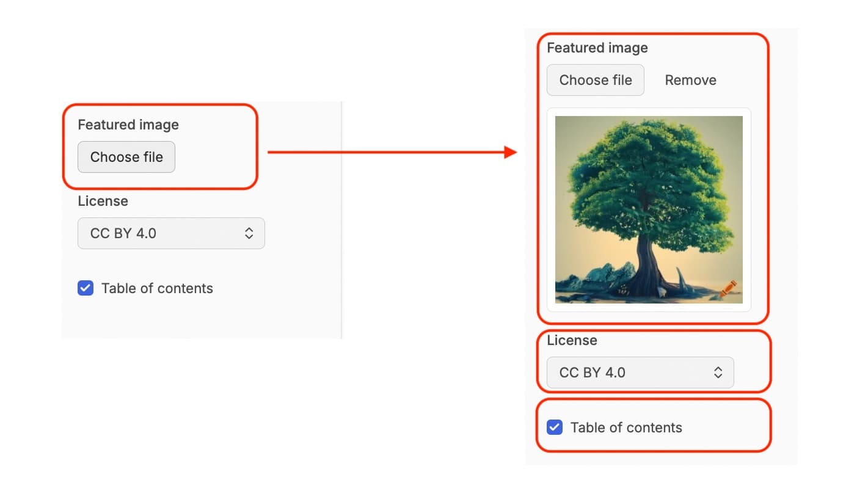Click the orange crayon icon on the tree image
The image size is (868, 491).
728,288
